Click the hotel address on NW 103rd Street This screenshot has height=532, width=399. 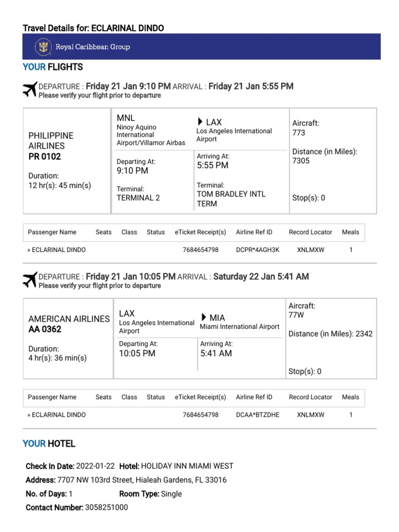(142, 480)
